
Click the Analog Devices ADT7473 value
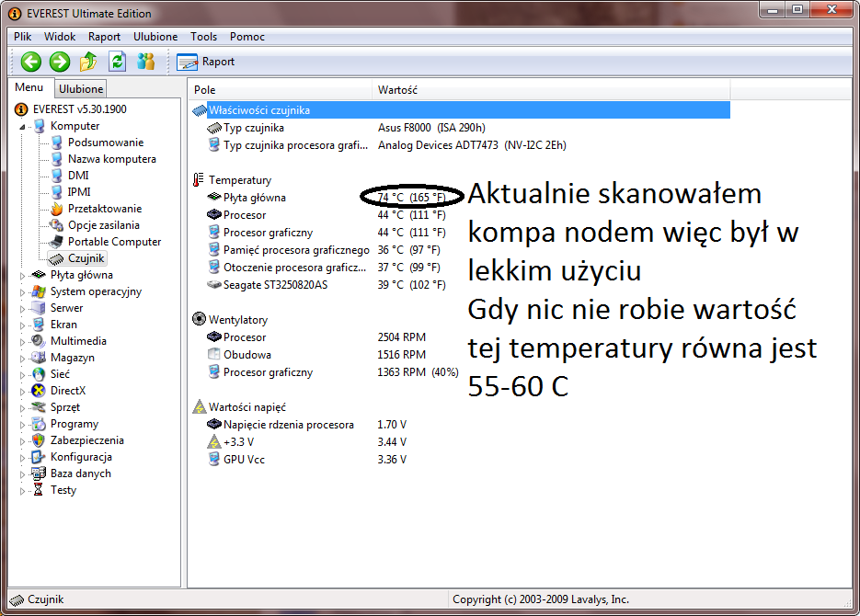(472, 145)
